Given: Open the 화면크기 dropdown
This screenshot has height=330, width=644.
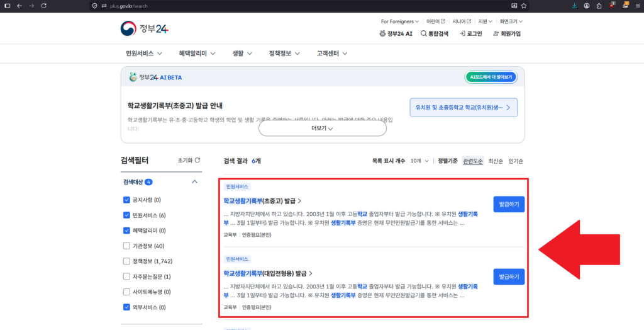Looking at the screenshot, I should click(511, 21).
